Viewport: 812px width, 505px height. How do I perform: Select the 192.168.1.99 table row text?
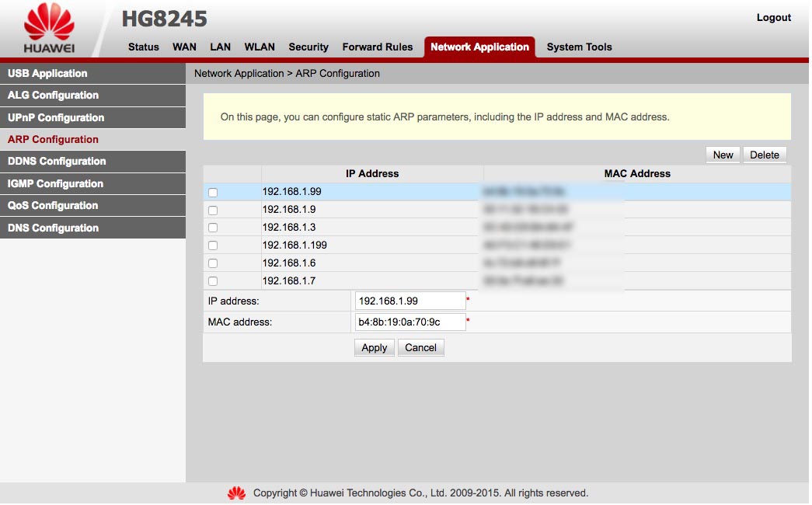291,192
